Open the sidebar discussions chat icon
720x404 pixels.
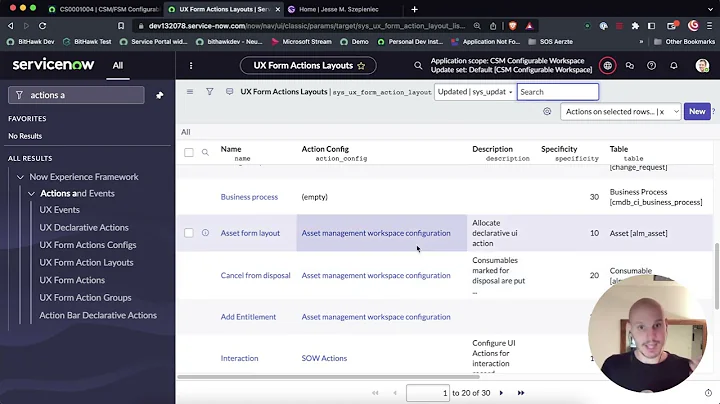(630, 66)
